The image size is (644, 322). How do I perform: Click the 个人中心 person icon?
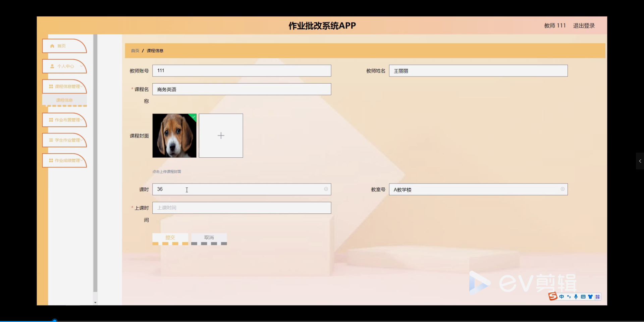coord(52,66)
